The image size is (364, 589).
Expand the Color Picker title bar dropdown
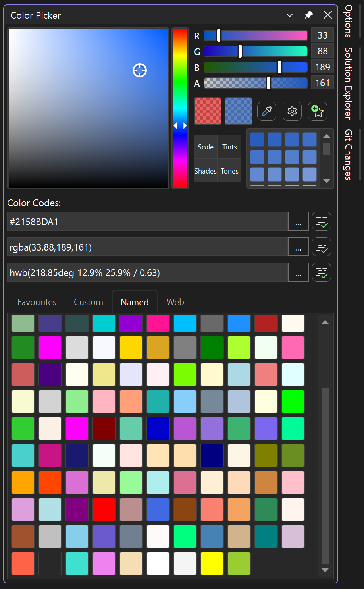(289, 15)
